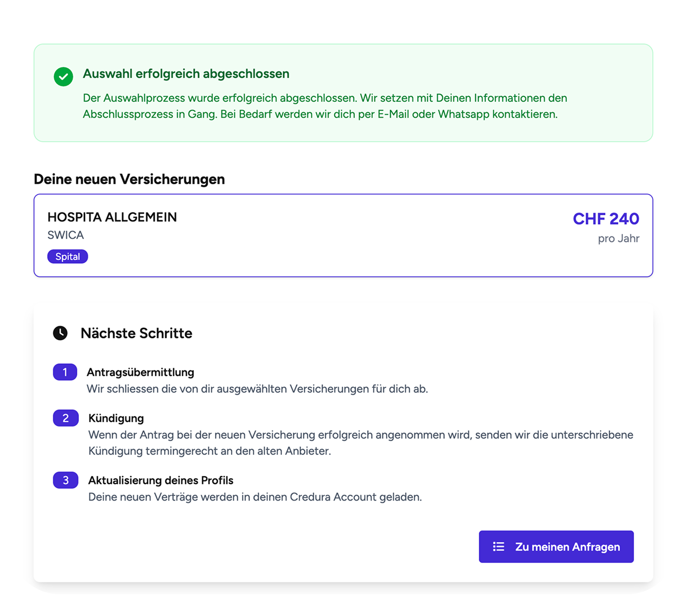Click the Nächste Schritte section header
This screenshot has height=616, width=687.
(x=136, y=333)
